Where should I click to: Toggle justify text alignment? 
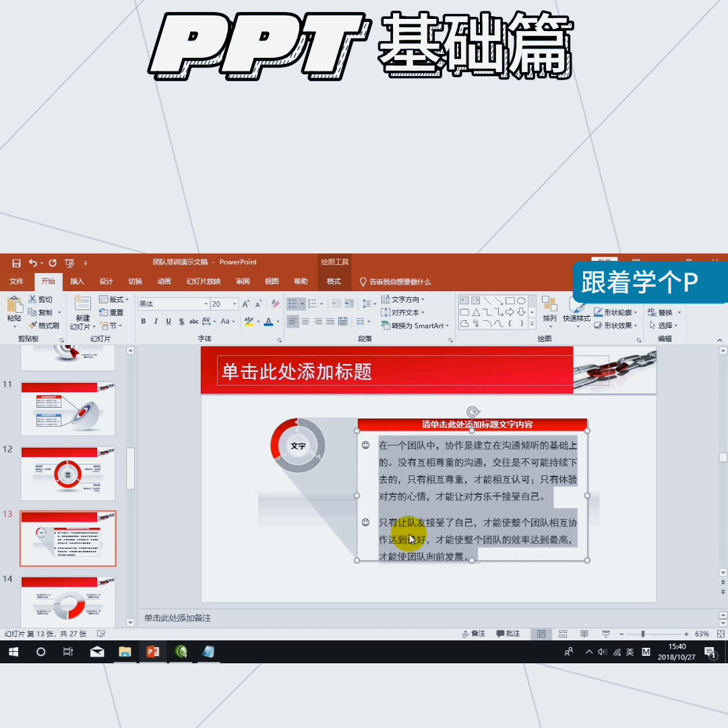[330, 322]
